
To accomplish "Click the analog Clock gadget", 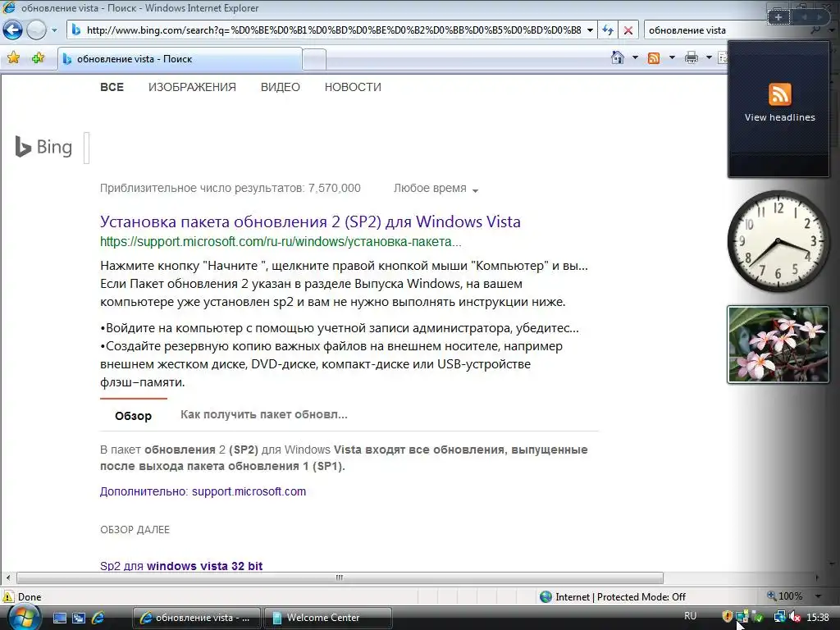I will click(x=778, y=241).
